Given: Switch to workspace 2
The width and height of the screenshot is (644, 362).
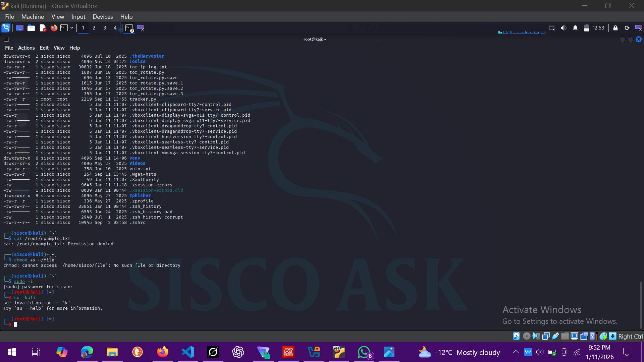Looking at the screenshot, I should point(94,28).
